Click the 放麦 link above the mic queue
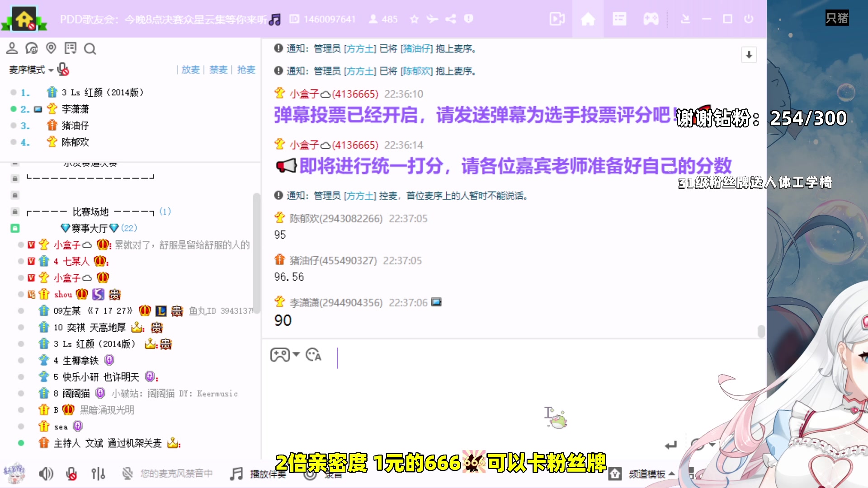This screenshot has width=868, height=488. tap(190, 70)
